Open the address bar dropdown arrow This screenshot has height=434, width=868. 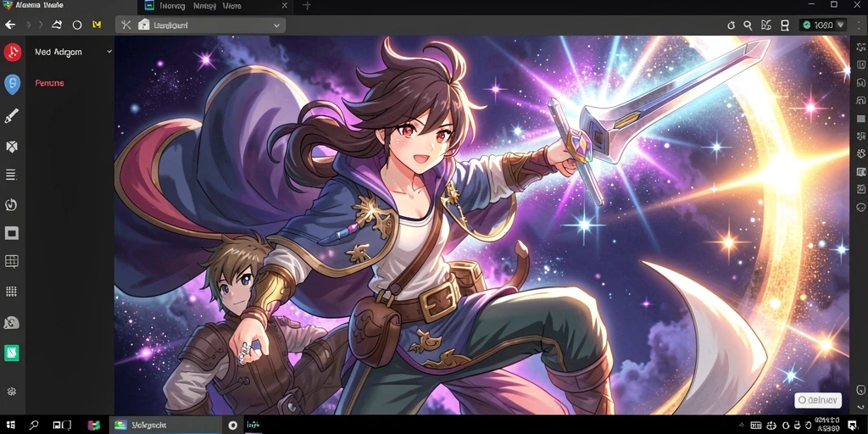(x=276, y=25)
